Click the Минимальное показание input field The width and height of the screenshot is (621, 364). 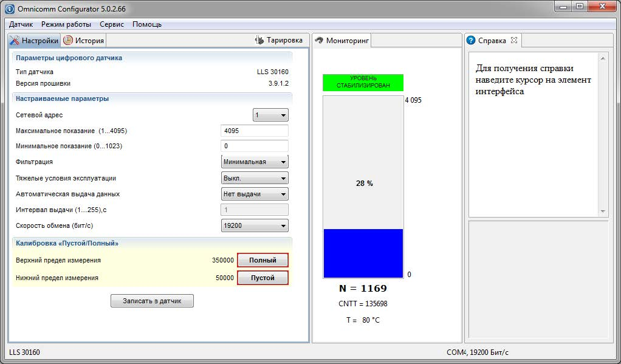[254, 146]
